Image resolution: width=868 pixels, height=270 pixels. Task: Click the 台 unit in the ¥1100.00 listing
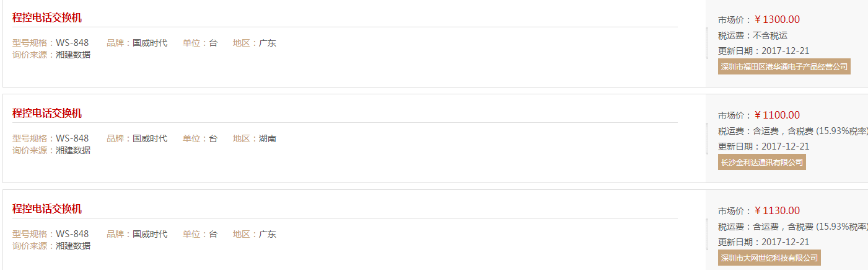pos(213,138)
